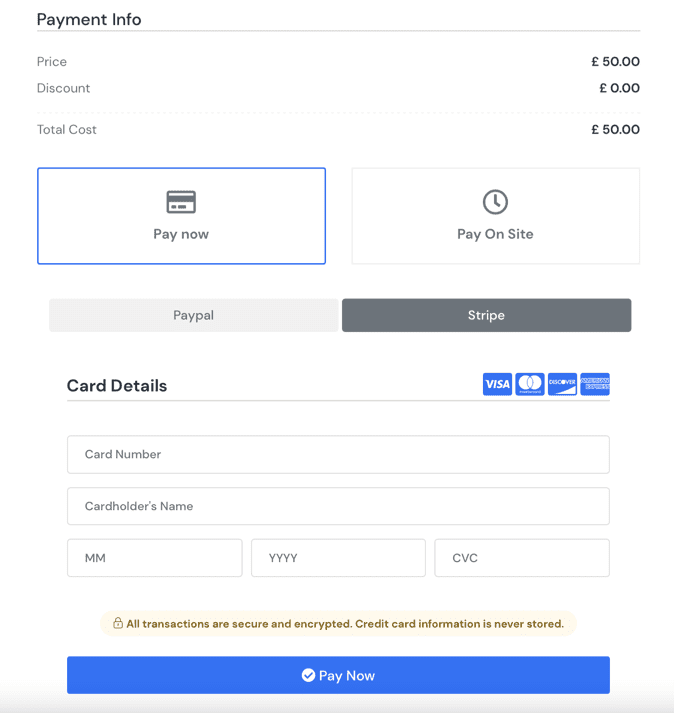Click the MM expiry month field

(x=155, y=558)
